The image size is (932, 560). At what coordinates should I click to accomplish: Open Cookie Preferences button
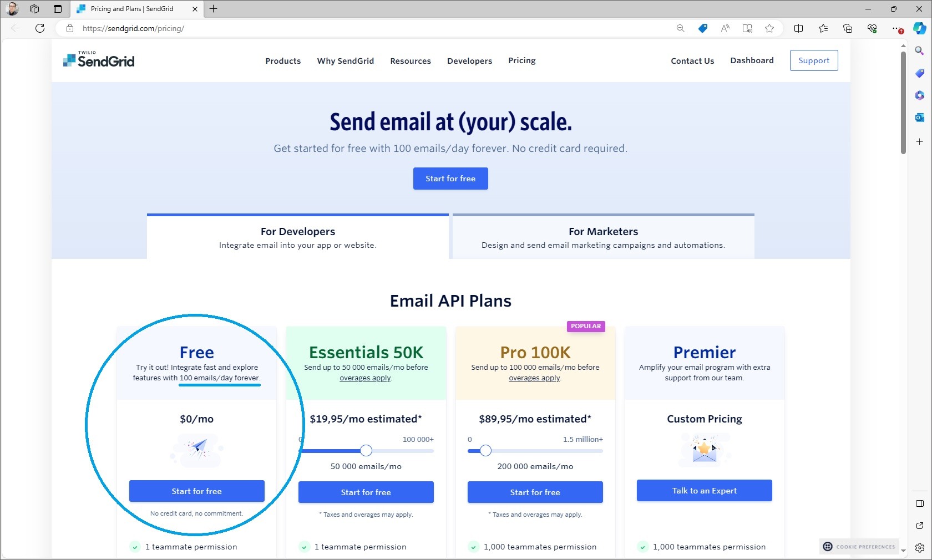click(860, 547)
